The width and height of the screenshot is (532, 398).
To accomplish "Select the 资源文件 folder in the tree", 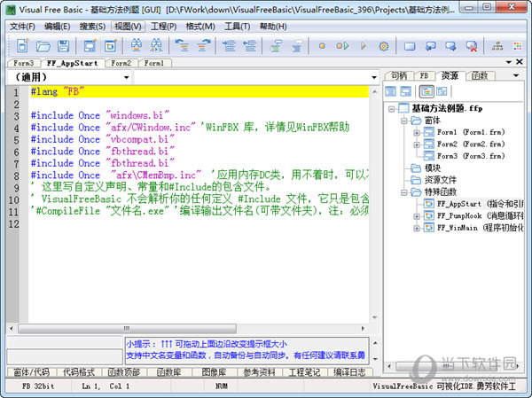I will pyautogui.click(x=441, y=180).
